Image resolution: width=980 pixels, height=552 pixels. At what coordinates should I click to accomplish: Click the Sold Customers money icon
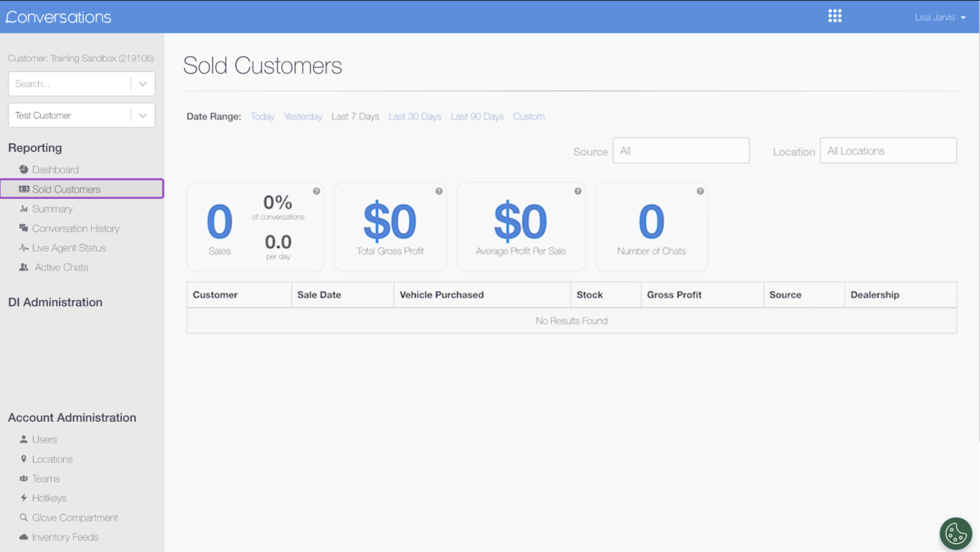(24, 189)
